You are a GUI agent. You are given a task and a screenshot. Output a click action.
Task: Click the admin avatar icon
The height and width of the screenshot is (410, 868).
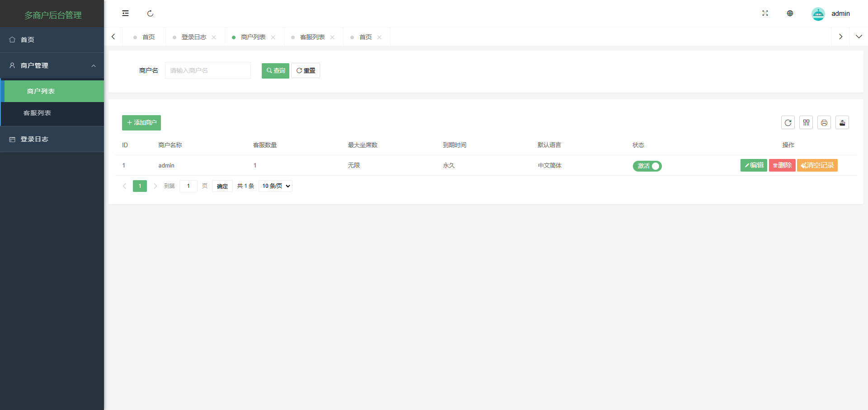click(818, 14)
